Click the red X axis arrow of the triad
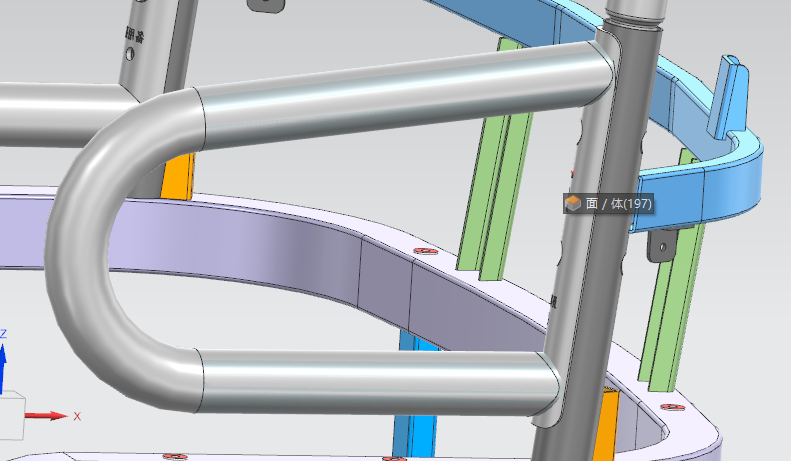 point(50,415)
